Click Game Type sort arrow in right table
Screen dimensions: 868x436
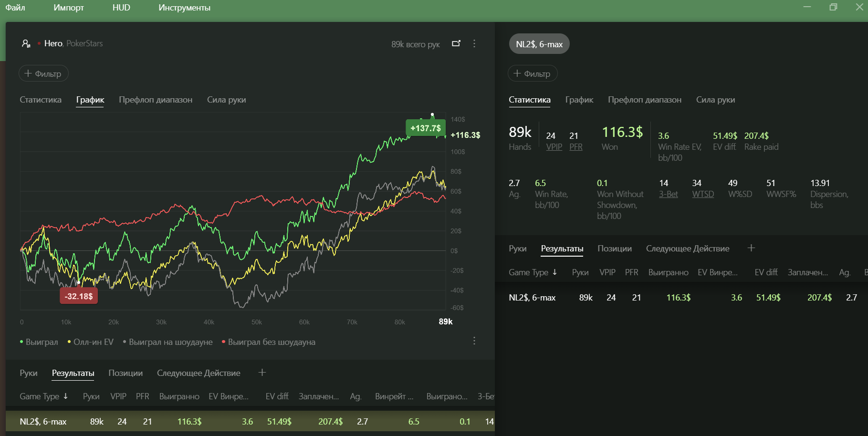pyautogui.click(x=554, y=272)
